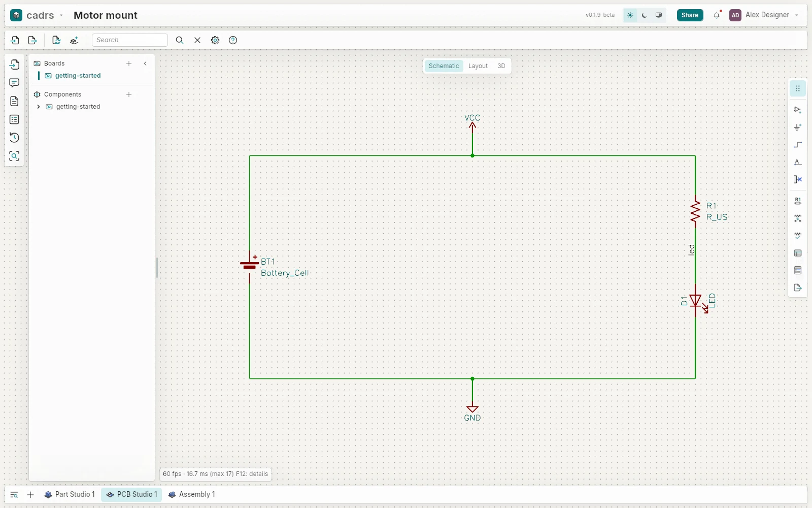The image size is (812, 508).
Task: Select the wire drawing tool
Action: tap(798, 145)
